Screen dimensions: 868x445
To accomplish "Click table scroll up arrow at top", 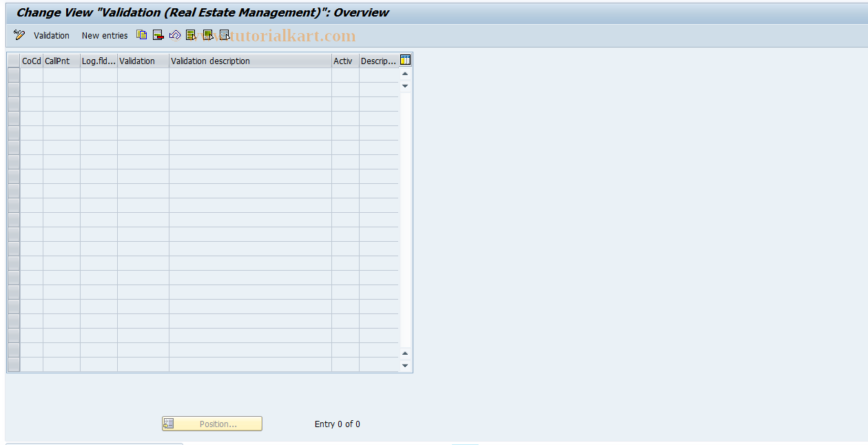I will click(405, 74).
